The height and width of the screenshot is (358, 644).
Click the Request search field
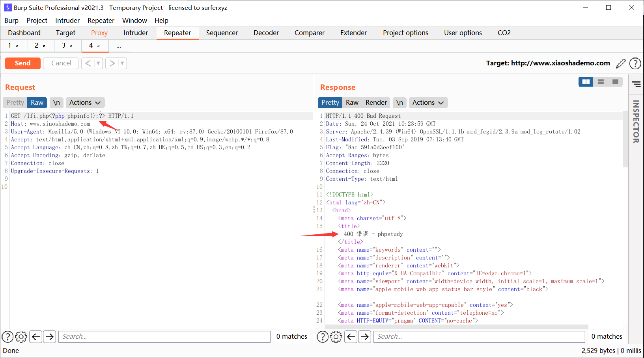coord(164,337)
